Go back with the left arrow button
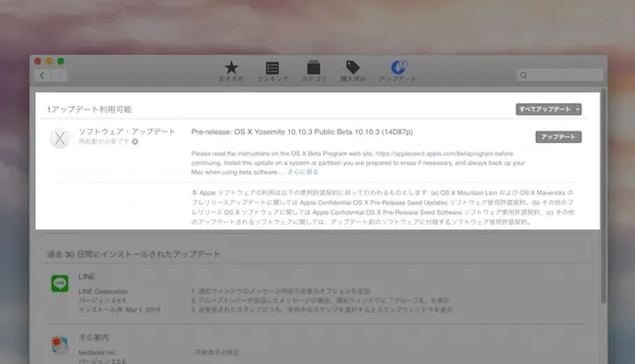635x364 pixels. tap(42, 75)
